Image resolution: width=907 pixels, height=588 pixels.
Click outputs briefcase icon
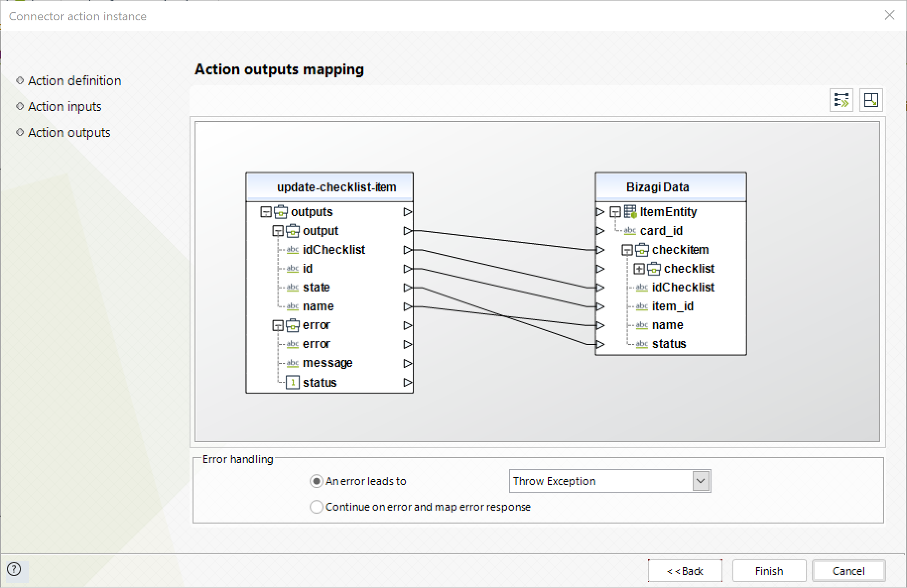point(281,212)
